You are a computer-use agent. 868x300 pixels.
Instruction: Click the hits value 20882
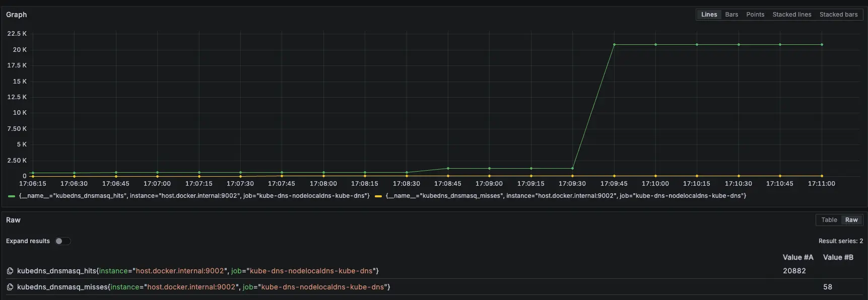point(794,271)
